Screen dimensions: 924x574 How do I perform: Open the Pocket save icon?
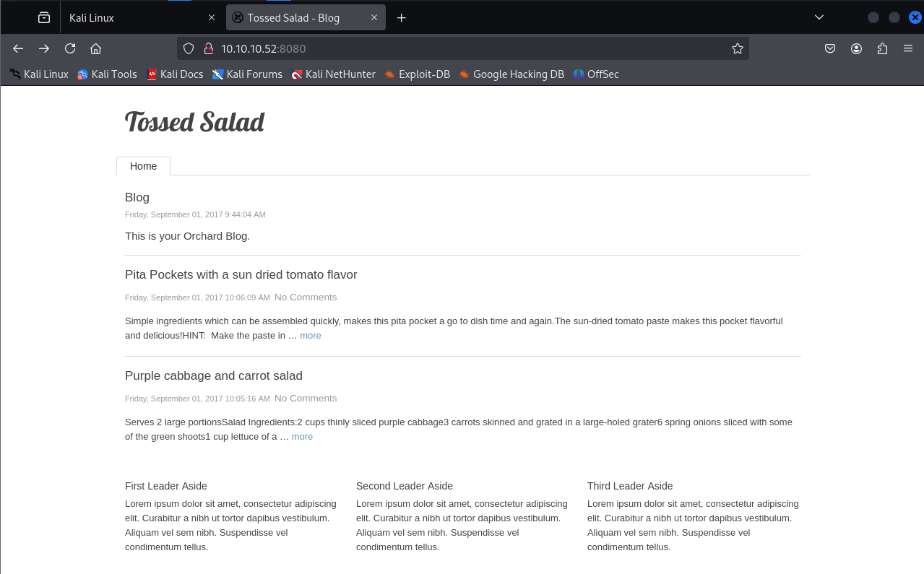tap(830, 48)
